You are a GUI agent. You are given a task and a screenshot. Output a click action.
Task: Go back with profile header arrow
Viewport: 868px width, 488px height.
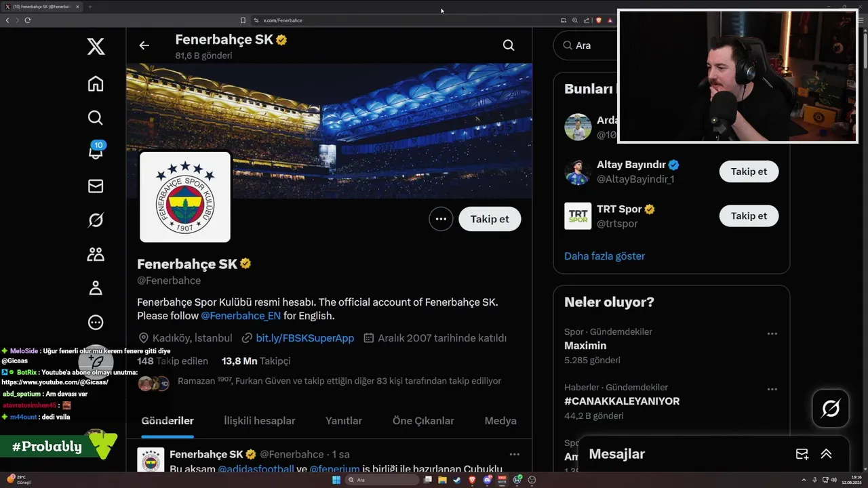pos(144,45)
